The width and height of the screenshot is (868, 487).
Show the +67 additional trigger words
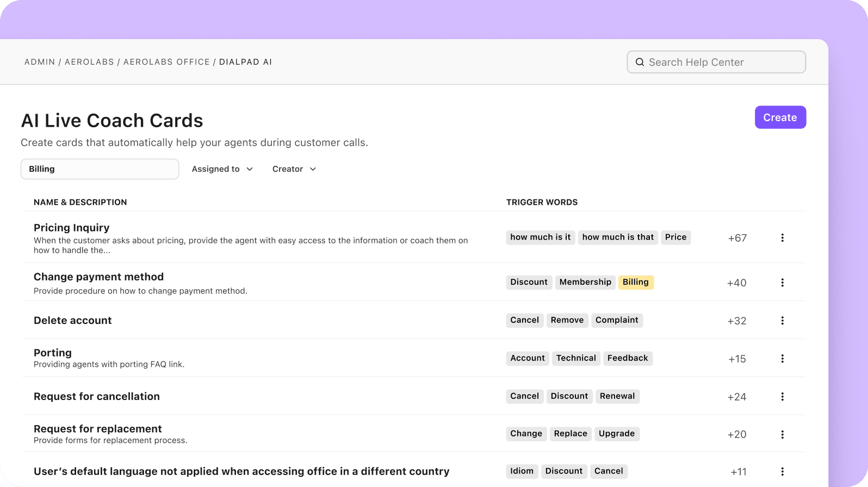[x=737, y=238]
